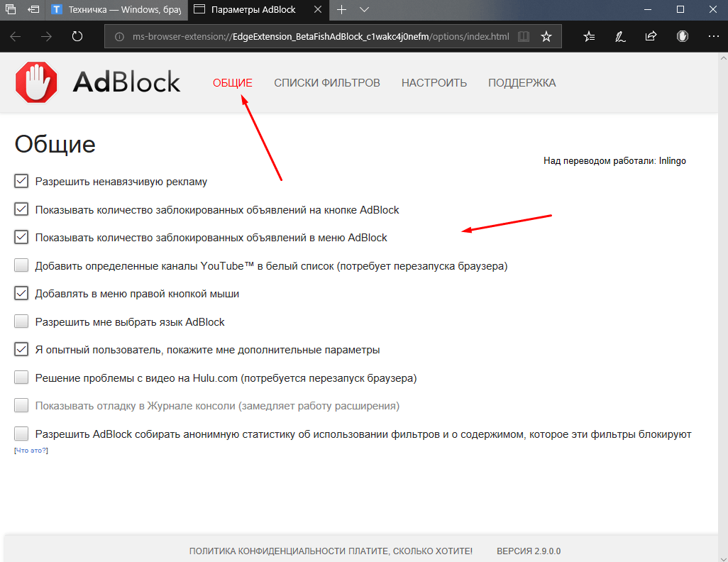The image size is (728, 562).
Task: Click the AdBlock stop-hand logo
Action: point(35,82)
